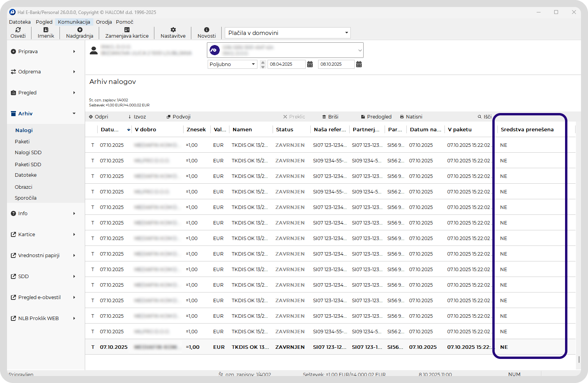Open the Novosti news icon

point(206,30)
